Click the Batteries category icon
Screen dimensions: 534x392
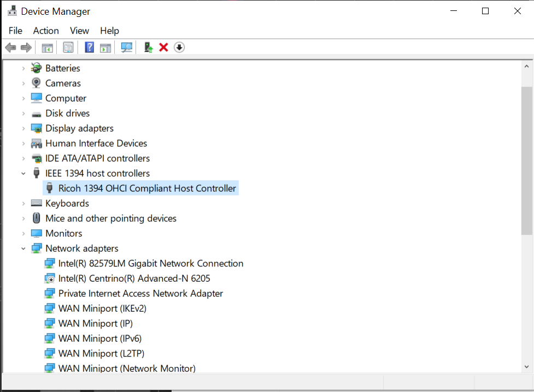pos(36,68)
